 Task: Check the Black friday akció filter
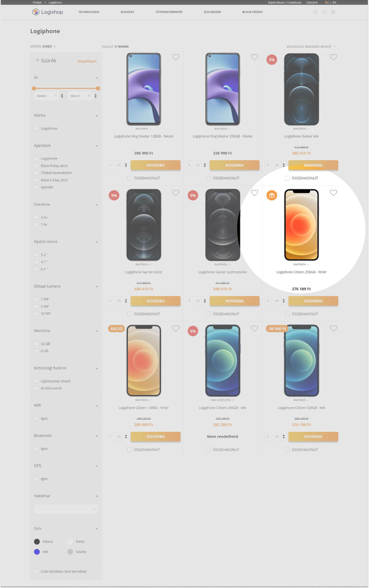(x=36, y=166)
